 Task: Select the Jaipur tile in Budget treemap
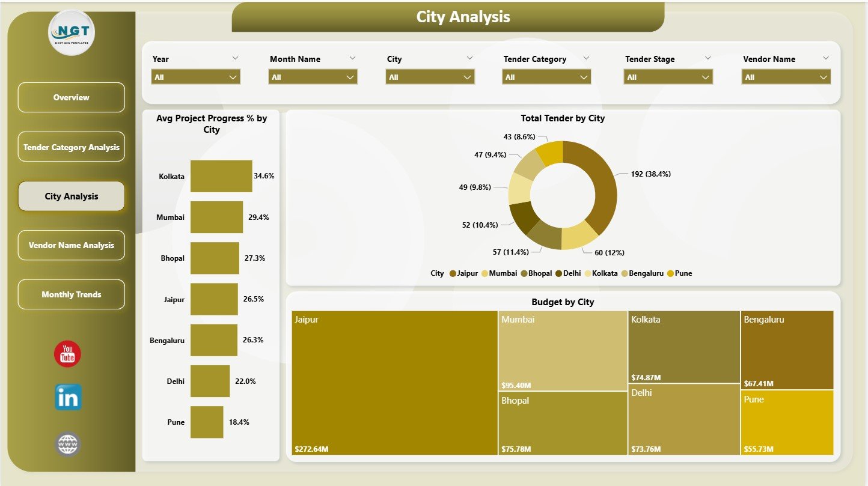[x=394, y=383]
